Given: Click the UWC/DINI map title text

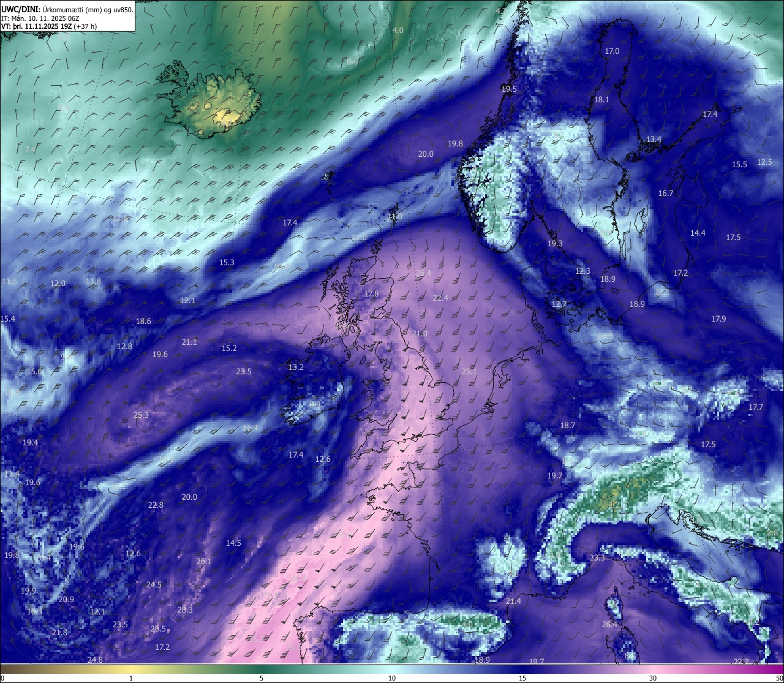Looking at the screenshot, I should coord(67,10).
